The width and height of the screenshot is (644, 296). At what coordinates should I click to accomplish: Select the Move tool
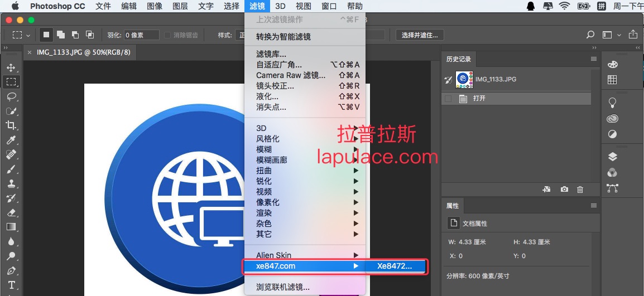tap(11, 67)
